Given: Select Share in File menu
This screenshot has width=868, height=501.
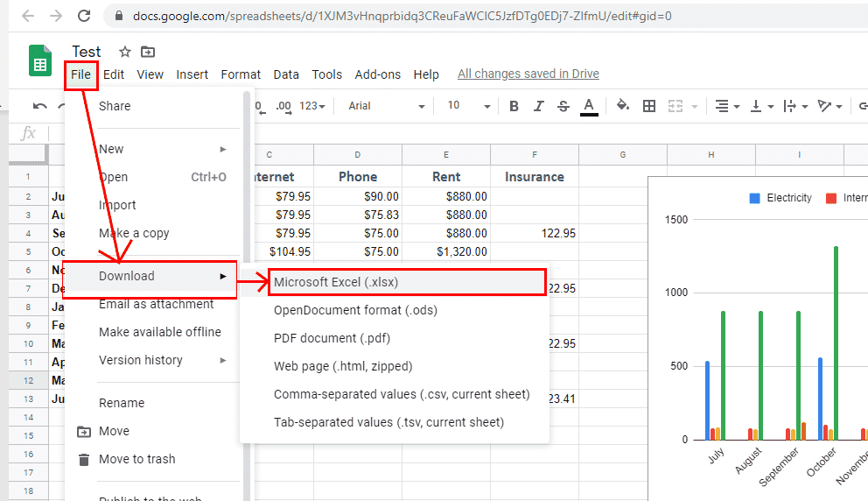Looking at the screenshot, I should click(153, 106).
